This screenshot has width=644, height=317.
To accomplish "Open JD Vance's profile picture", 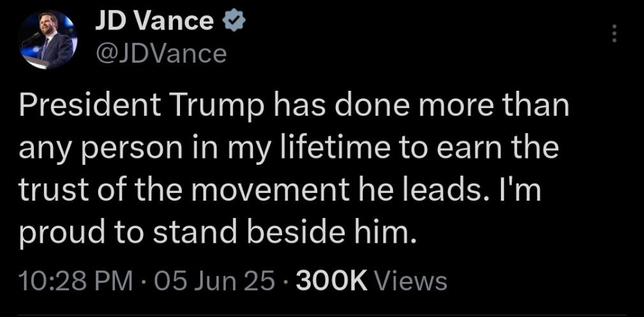I will tap(49, 40).
